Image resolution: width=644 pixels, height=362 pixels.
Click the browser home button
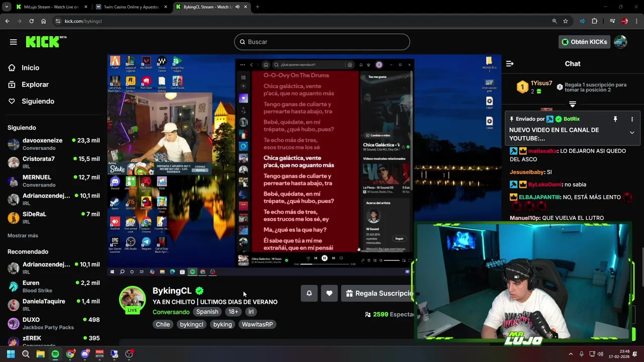coord(44,21)
